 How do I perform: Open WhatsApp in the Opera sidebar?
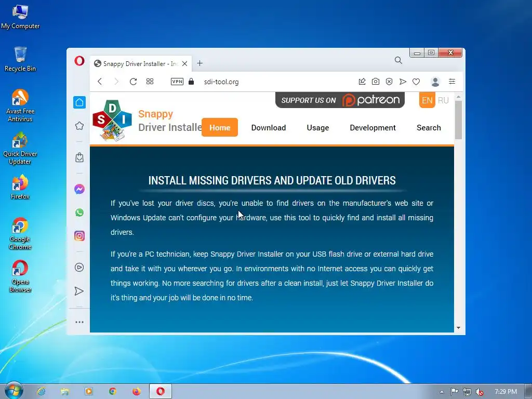pyautogui.click(x=79, y=212)
